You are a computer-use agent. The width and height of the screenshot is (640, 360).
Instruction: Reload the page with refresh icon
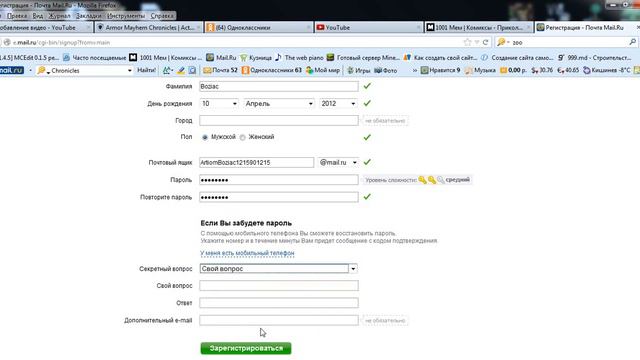tap(485, 42)
